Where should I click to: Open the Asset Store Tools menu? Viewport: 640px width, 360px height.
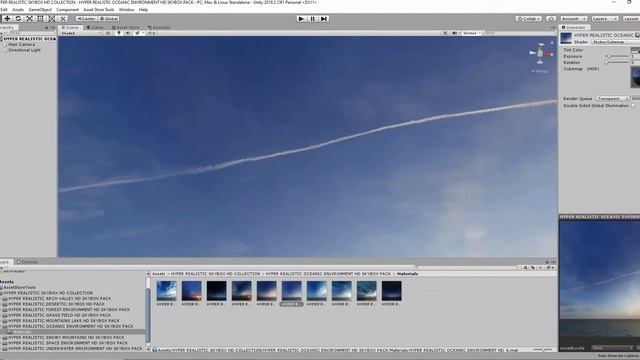tap(99, 9)
